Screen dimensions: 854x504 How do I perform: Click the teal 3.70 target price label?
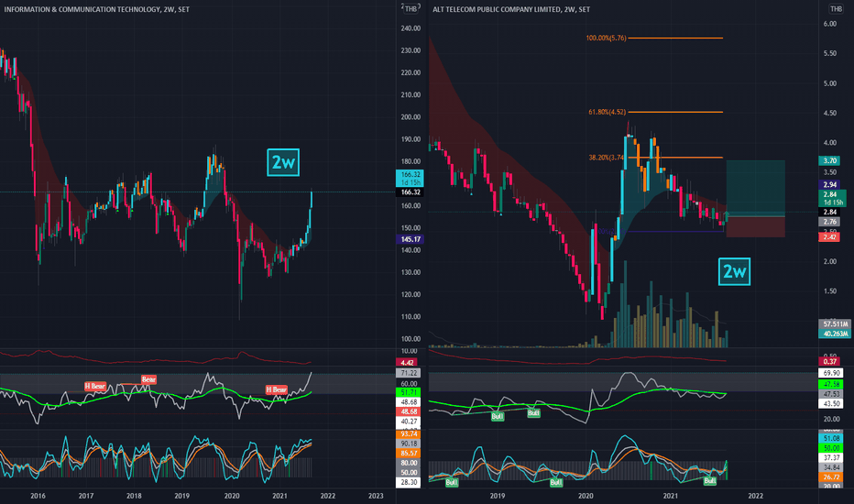(x=829, y=160)
